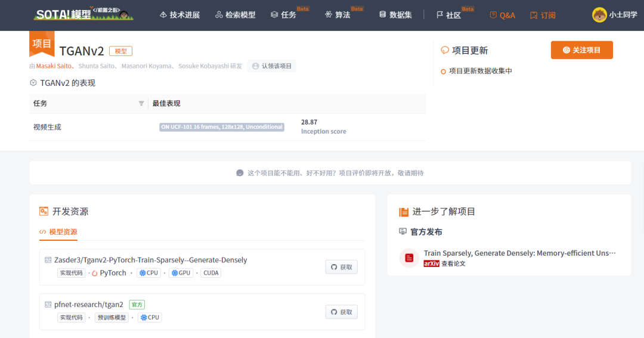644x338 pixels.
Task: Open the 算法 navigation item
Action: click(x=338, y=15)
